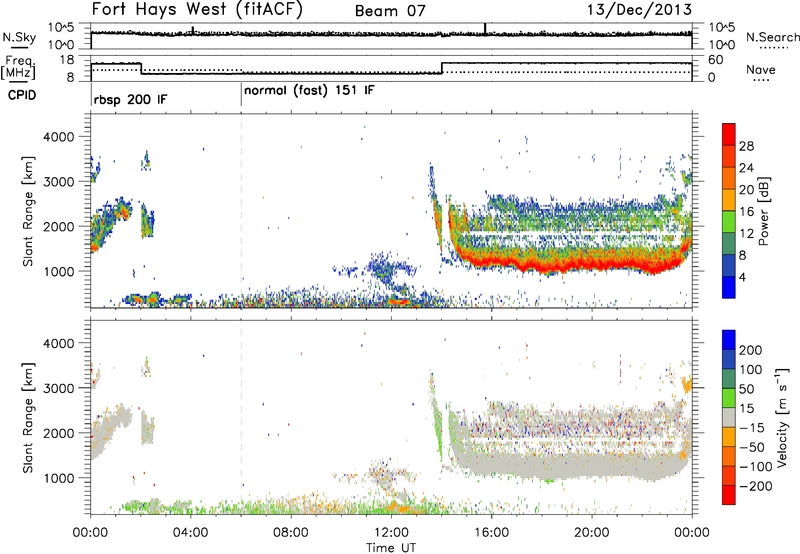This screenshot has width=800, height=554.
Task: Click the 'rbsp 200 IF' text
Action: 131,100
